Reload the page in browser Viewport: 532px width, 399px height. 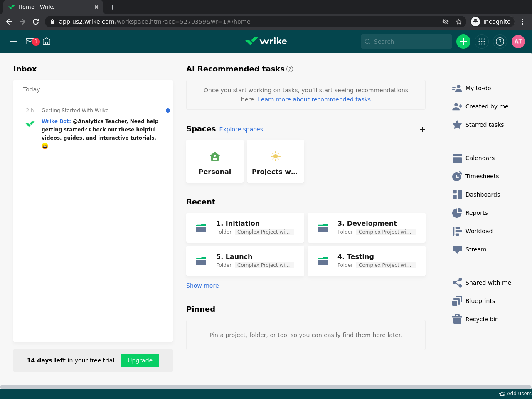coord(36,22)
